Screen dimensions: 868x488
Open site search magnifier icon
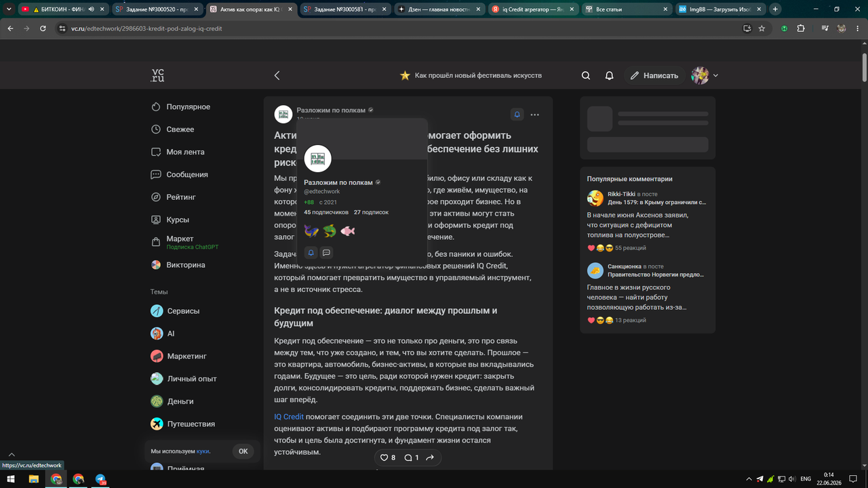[x=586, y=75]
